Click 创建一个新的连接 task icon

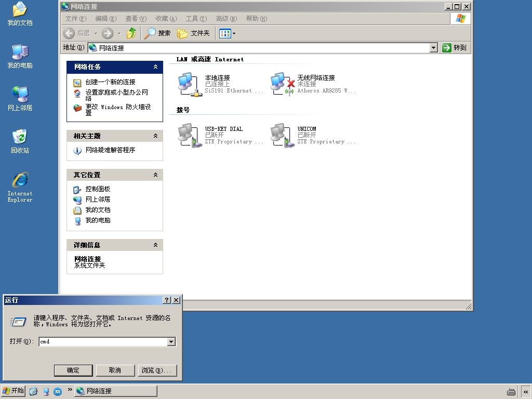point(77,83)
